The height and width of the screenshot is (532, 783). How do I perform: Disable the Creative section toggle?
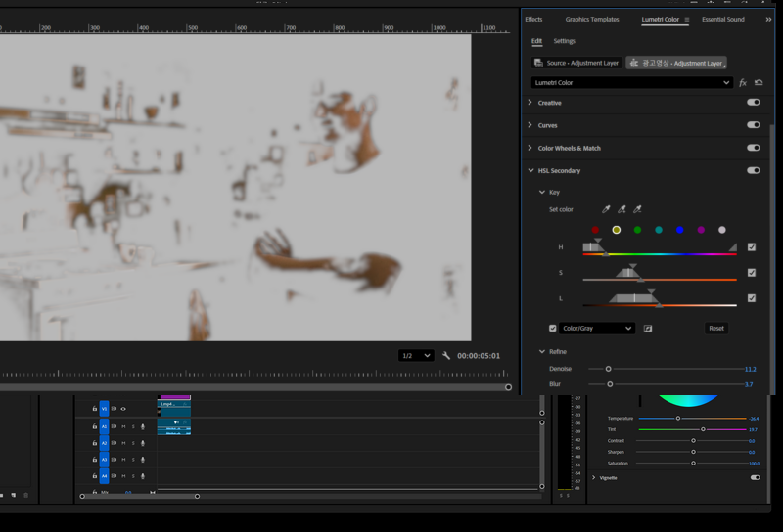tap(753, 103)
